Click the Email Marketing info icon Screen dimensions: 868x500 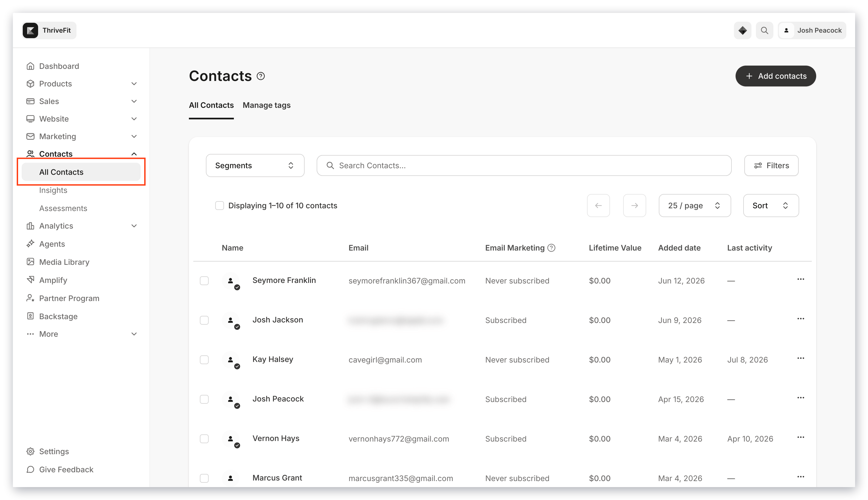[551, 248]
